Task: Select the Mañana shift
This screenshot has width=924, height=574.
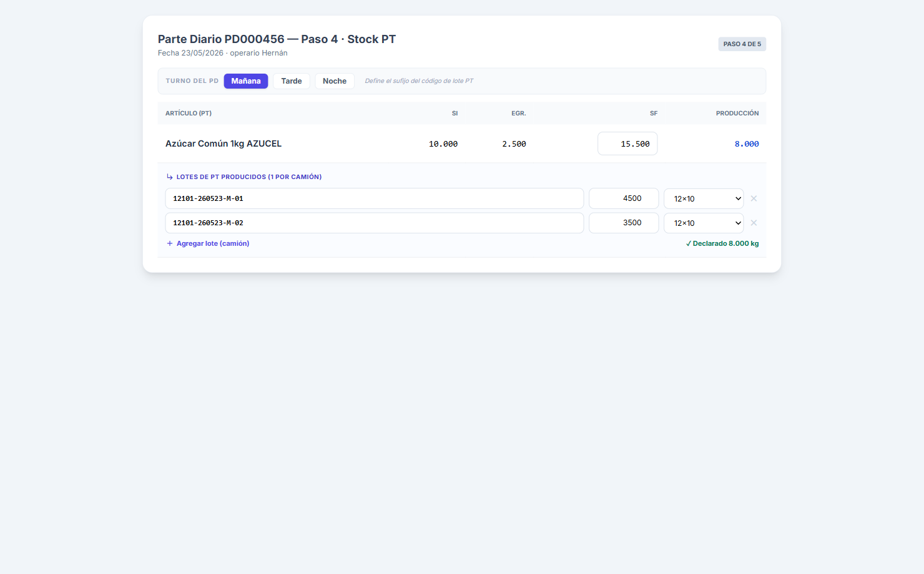Action: (x=246, y=81)
